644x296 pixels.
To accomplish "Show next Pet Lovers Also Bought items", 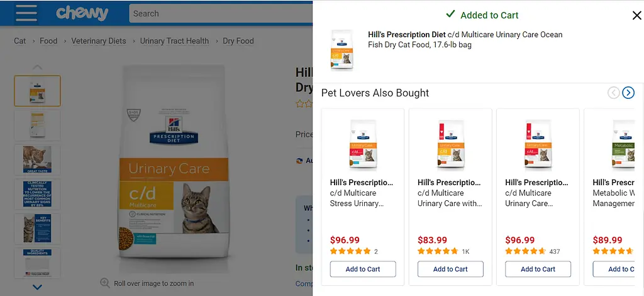I will coord(628,93).
